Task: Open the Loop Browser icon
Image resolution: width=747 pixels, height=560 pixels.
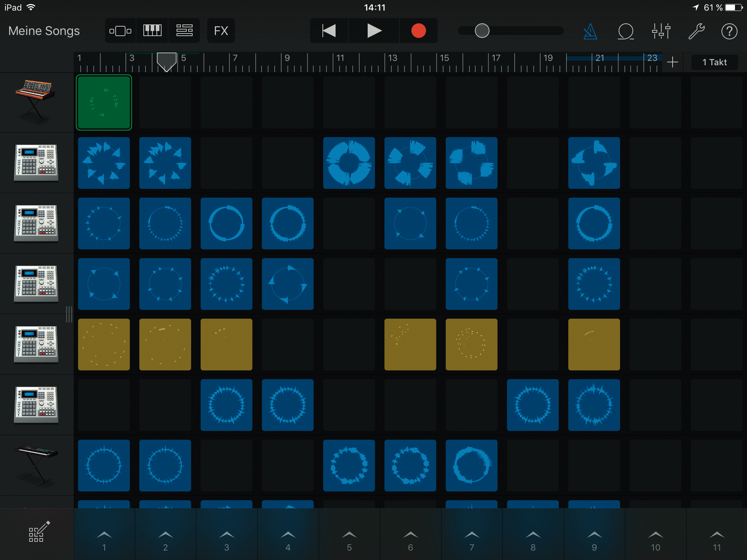Action: coord(626,31)
